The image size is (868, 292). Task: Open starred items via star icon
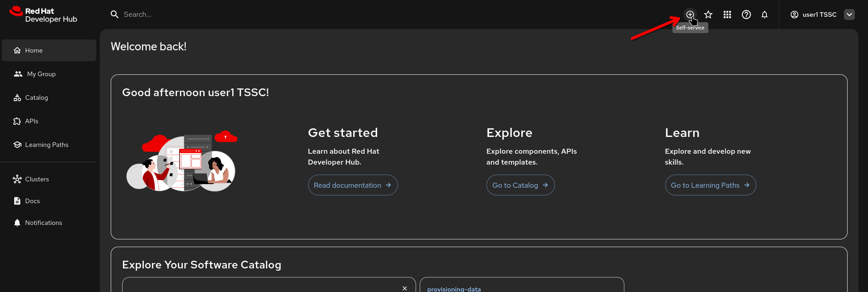[708, 15]
